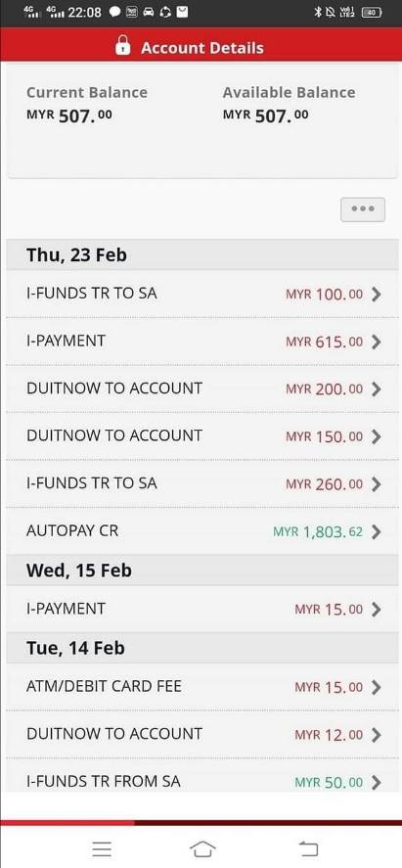Image resolution: width=402 pixels, height=868 pixels.
Task: Tap the battery indicator in status bar
Action: pos(372,12)
